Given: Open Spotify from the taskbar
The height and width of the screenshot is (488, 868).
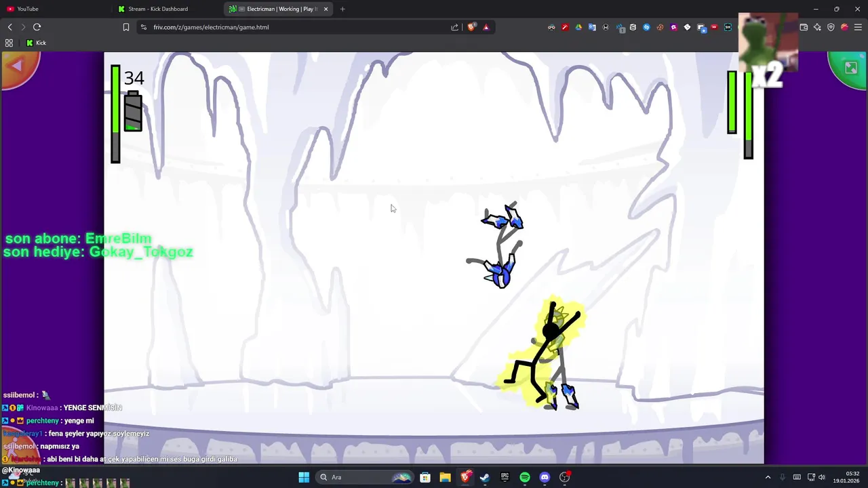Looking at the screenshot, I should [x=525, y=477].
